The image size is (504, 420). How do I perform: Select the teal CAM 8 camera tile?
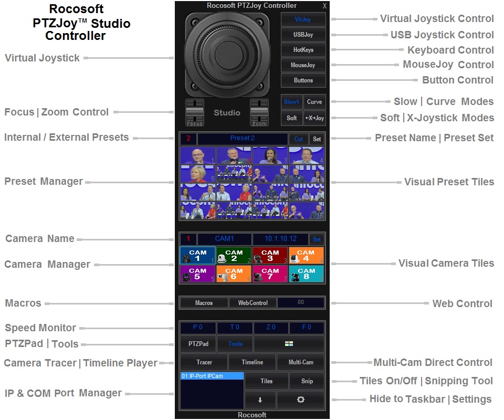pyautogui.click(x=306, y=274)
